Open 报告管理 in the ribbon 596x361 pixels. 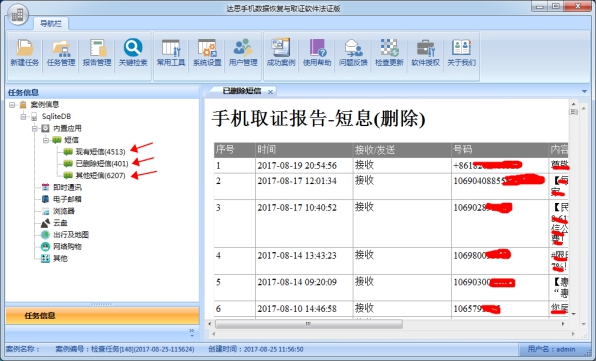coord(97,53)
